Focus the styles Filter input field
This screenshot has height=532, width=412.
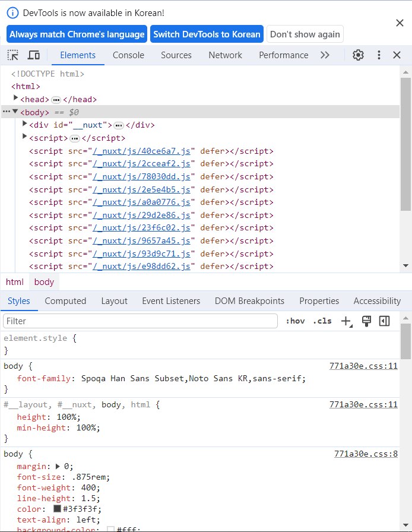140,321
